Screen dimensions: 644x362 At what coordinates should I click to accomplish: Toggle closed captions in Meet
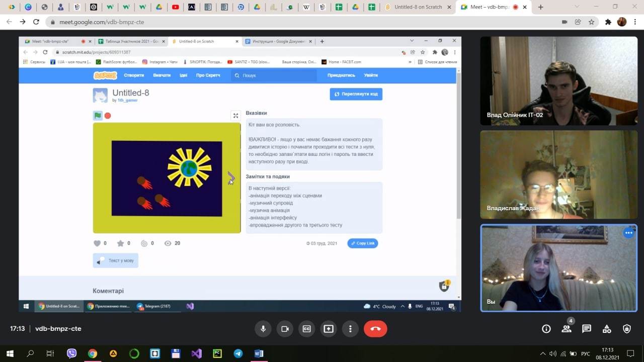pyautogui.click(x=306, y=329)
